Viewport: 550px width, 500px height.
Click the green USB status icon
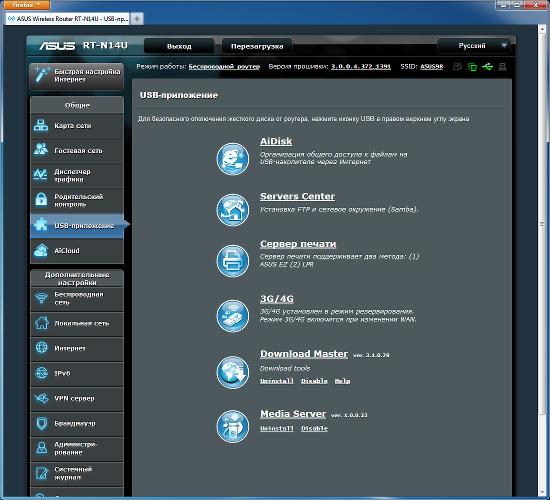click(x=488, y=66)
